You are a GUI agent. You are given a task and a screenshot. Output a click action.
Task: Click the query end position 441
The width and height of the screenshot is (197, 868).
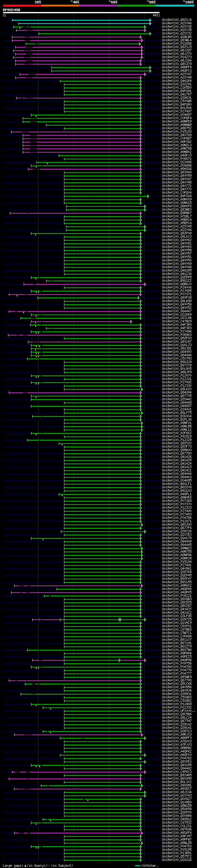click(155, 15)
